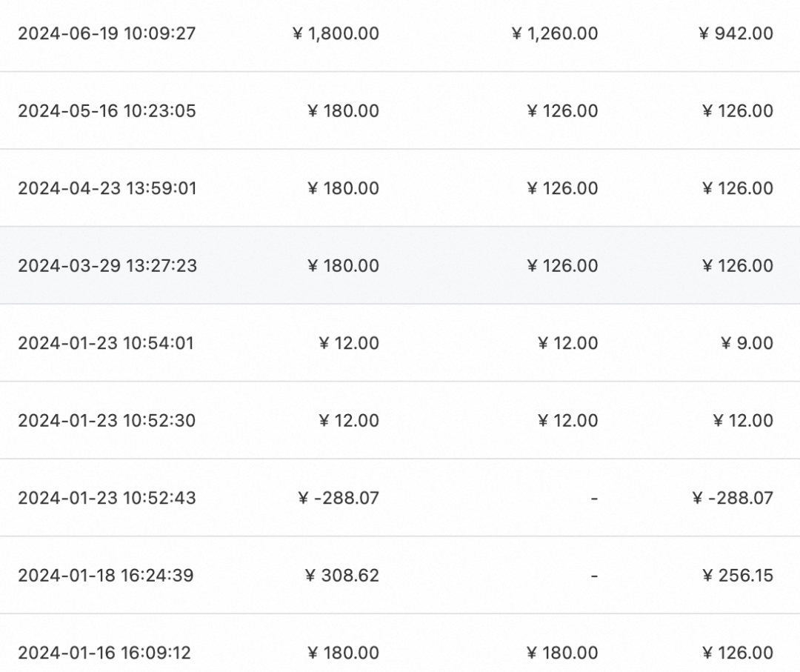The image size is (800, 672).
Task: Click the ¥ 9.00 amount
Action: [747, 343]
